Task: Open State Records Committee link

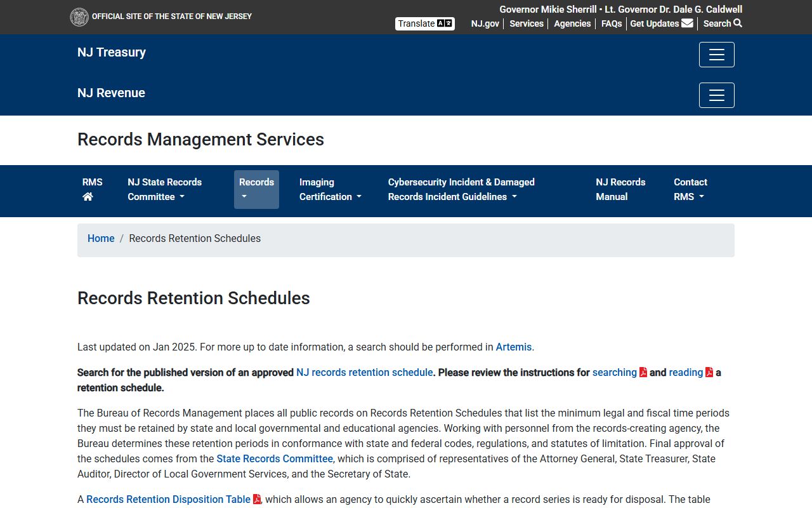Action: point(275,458)
